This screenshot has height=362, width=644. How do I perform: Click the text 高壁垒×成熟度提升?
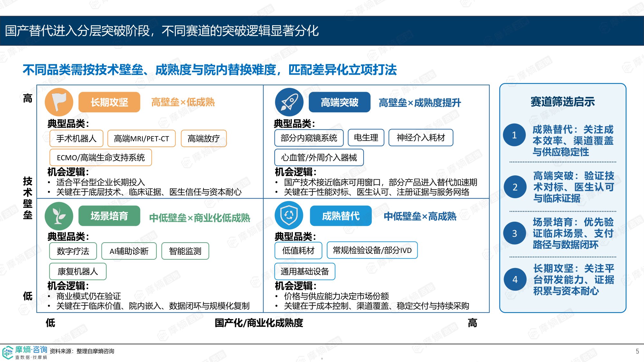click(x=420, y=103)
